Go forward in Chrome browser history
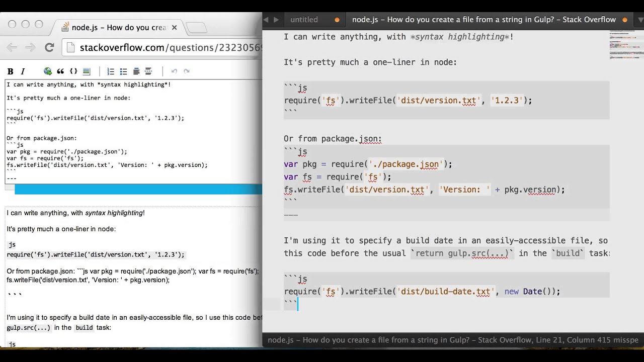This screenshot has width=644, height=362. pos(30,48)
